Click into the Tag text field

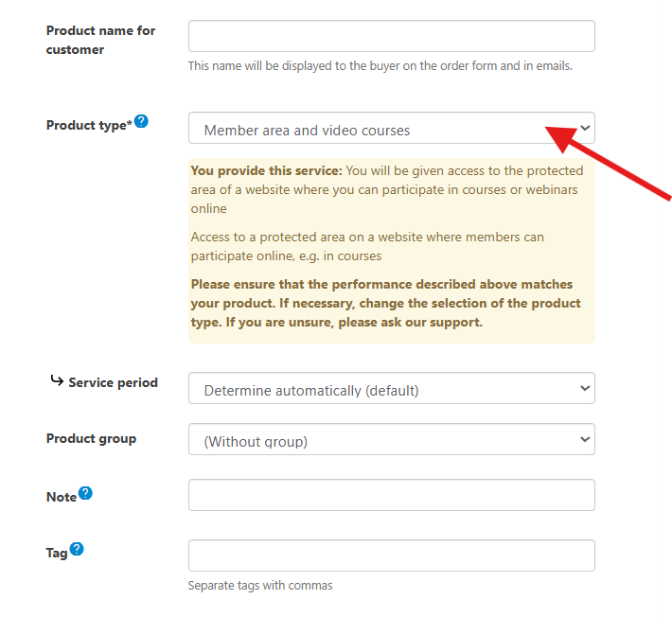(391, 555)
